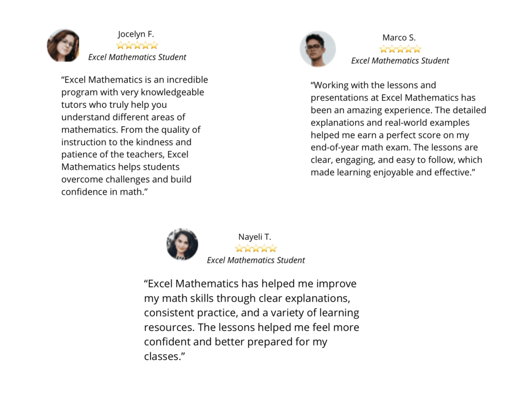Click Nayeli's testimonial about consistent practice
Screen dimensions: 532x398
click(x=251, y=320)
